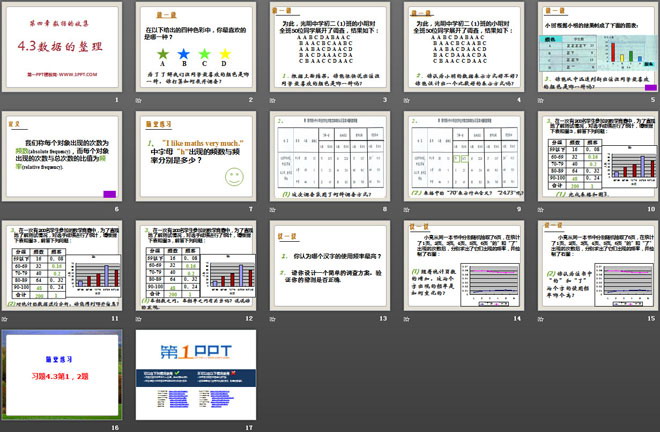
Task: Select slide 15 thumbnail
Action: tap(594, 265)
